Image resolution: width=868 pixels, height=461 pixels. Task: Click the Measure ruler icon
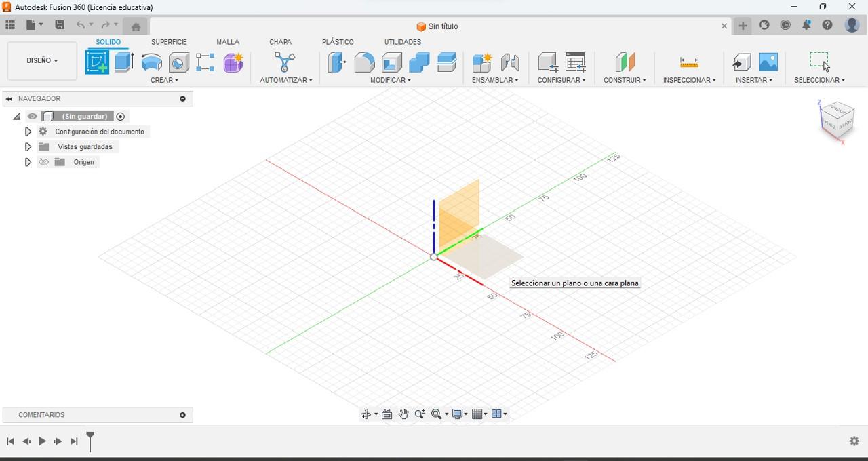[x=689, y=62]
